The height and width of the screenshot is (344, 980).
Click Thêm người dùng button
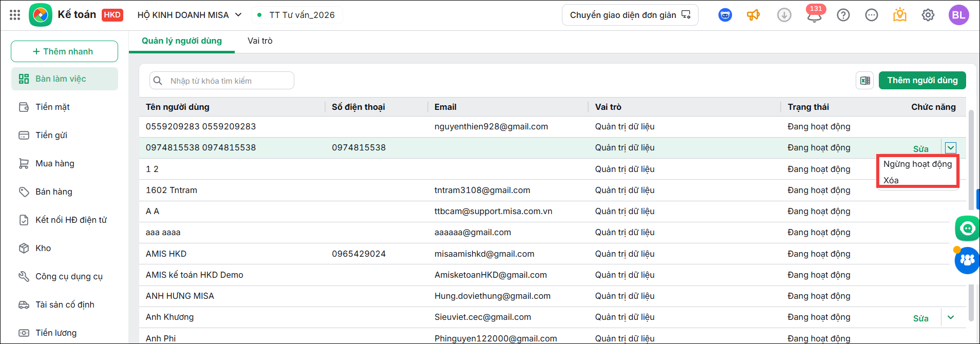pyautogui.click(x=922, y=80)
